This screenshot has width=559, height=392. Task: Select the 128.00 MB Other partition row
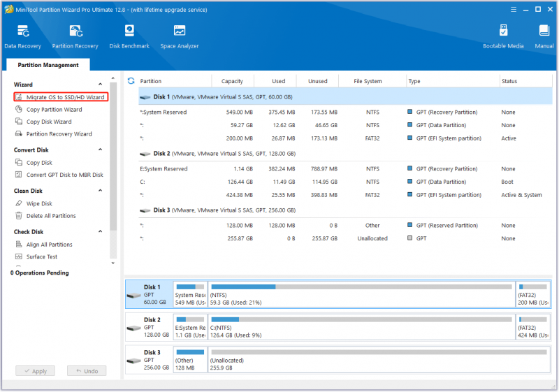tap(345, 225)
